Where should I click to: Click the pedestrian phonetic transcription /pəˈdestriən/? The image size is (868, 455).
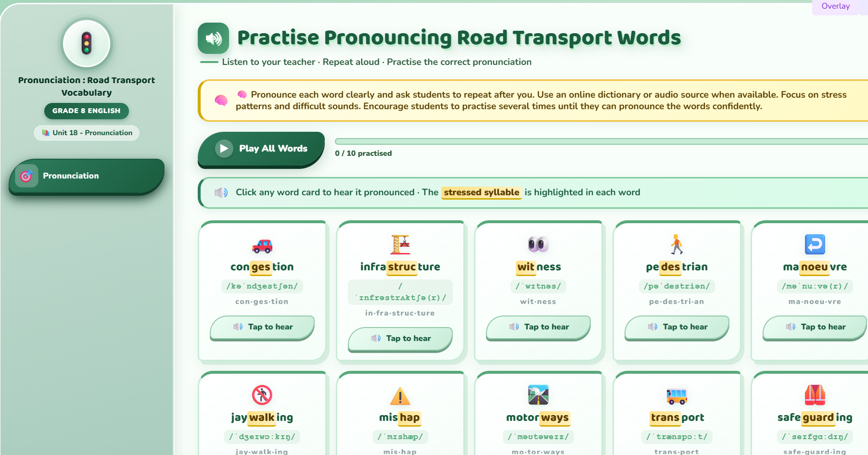coord(677,286)
